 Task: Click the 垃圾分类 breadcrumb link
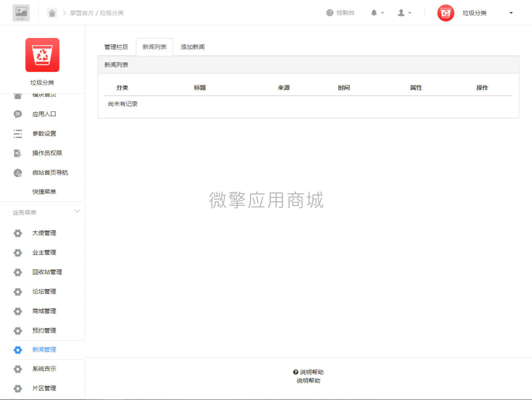click(x=112, y=13)
